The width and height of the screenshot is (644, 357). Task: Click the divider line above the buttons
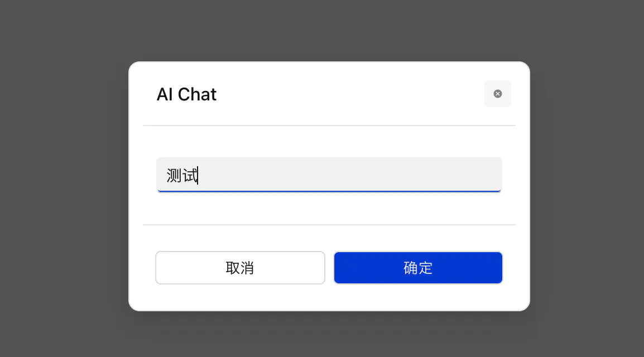(329, 225)
